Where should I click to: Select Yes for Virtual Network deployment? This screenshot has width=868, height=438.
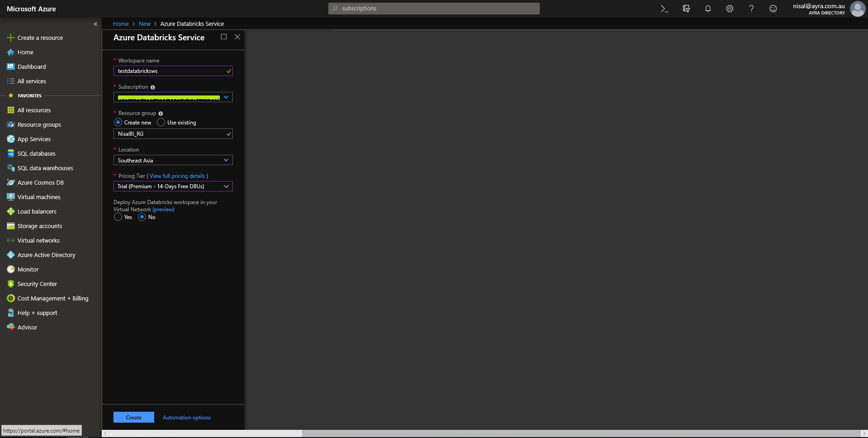click(118, 217)
